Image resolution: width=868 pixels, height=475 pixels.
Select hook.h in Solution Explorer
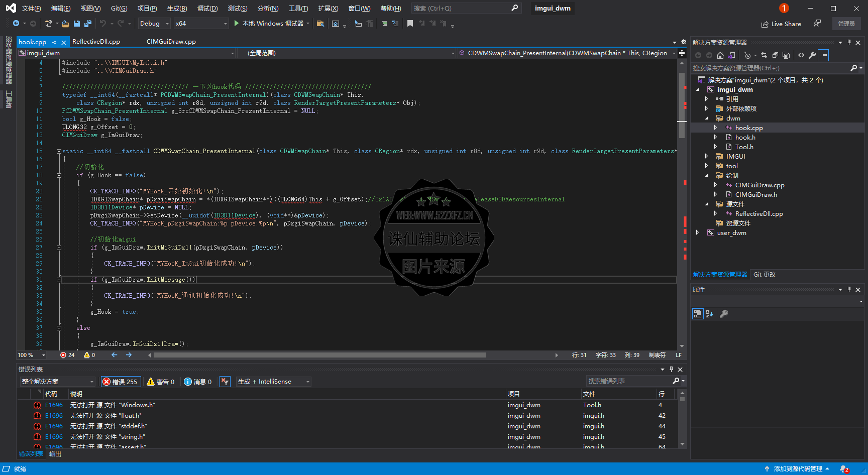tap(745, 137)
